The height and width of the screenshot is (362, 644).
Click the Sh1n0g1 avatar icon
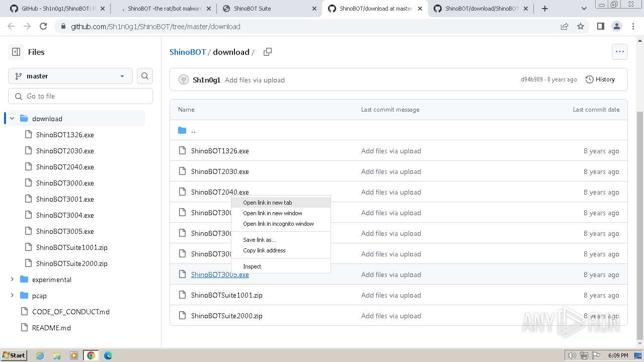(x=184, y=80)
